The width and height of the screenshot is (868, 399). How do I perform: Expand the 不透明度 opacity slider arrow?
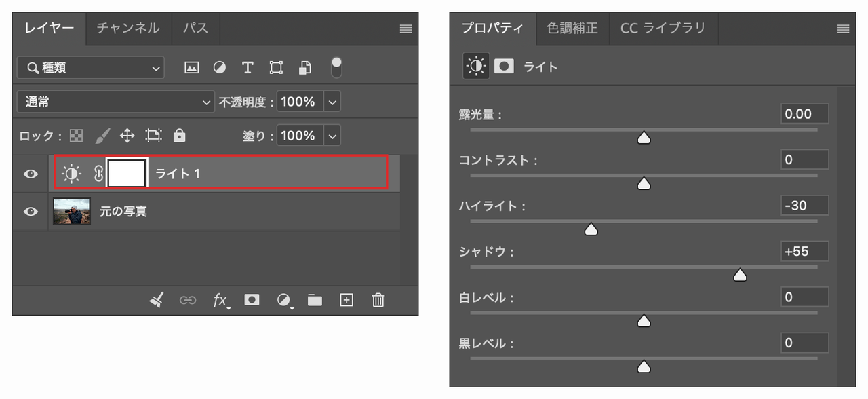(x=332, y=102)
